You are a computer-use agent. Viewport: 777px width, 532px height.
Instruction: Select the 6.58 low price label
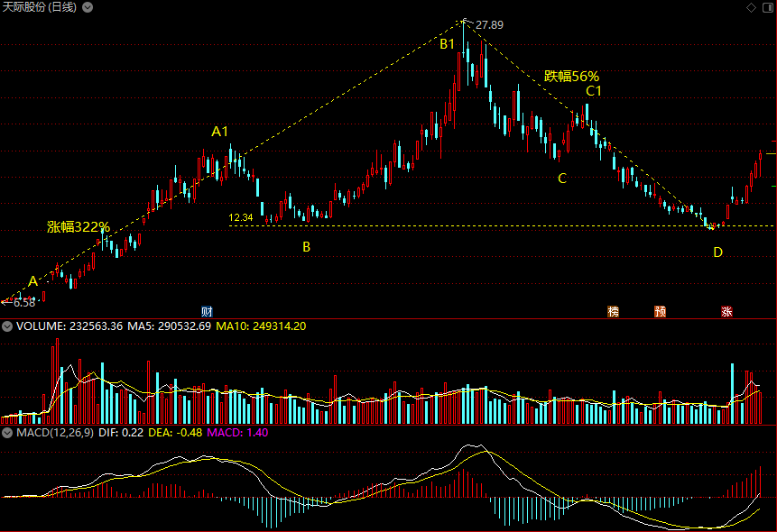23,303
